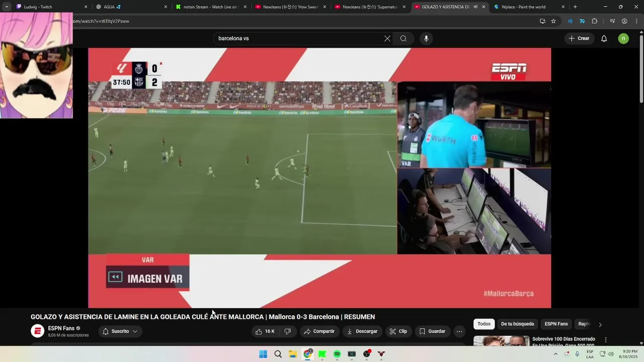This screenshot has height=362, width=644.
Task: Open Spotify from taskbar
Action: tap(337, 354)
